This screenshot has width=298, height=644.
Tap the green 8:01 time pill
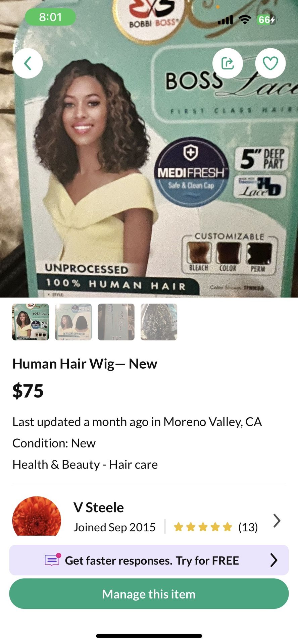(50, 17)
